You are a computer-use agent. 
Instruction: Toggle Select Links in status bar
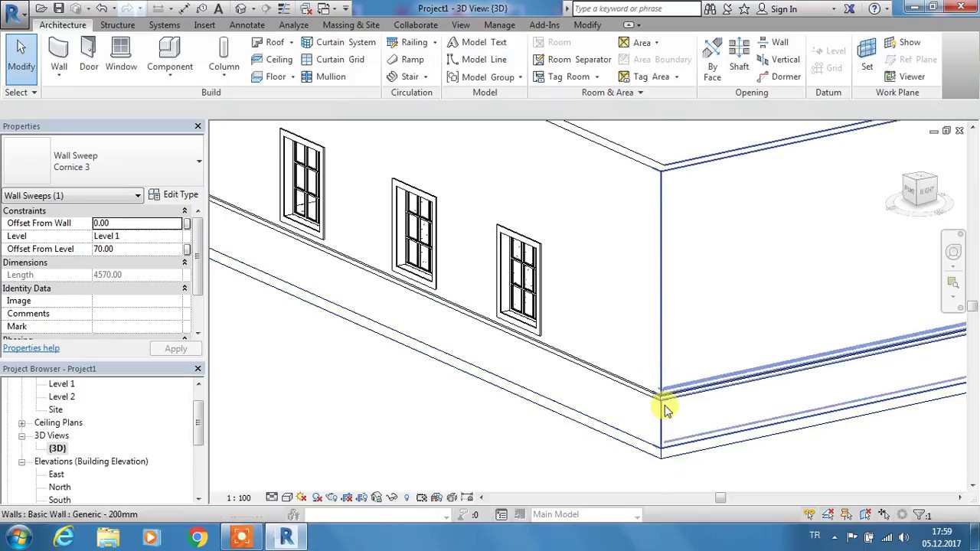[809, 514]
